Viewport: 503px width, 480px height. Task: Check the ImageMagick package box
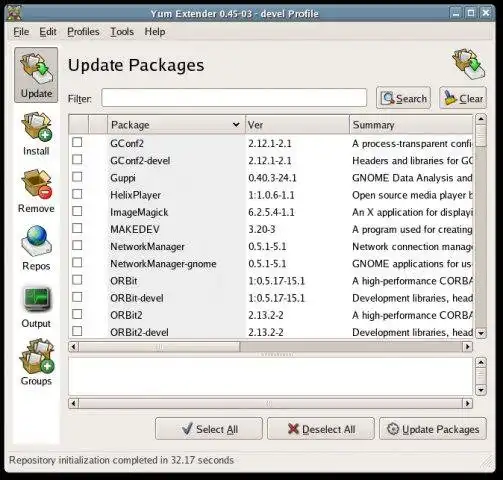pyautogui.click(x=77, y=211)
